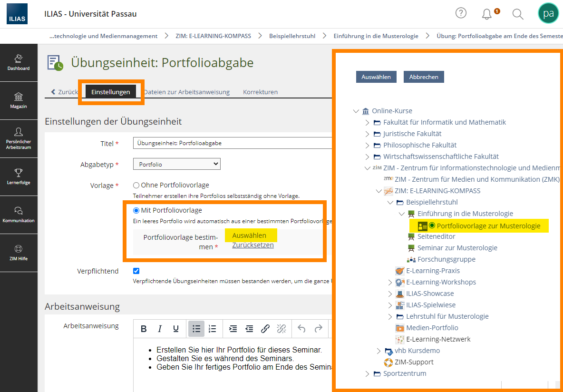Undo last edit in editor
The image size is (563, 392).
[301, 329]
